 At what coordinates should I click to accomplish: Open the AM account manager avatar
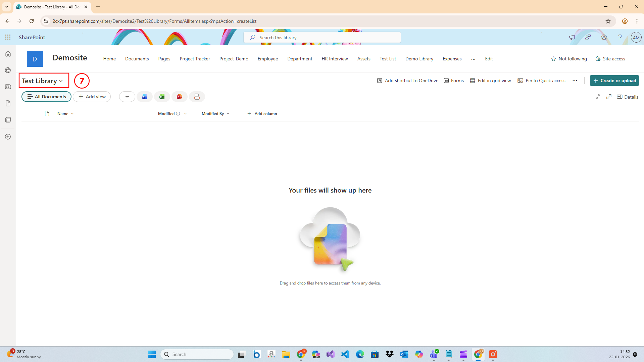click(x=636, y=37)
